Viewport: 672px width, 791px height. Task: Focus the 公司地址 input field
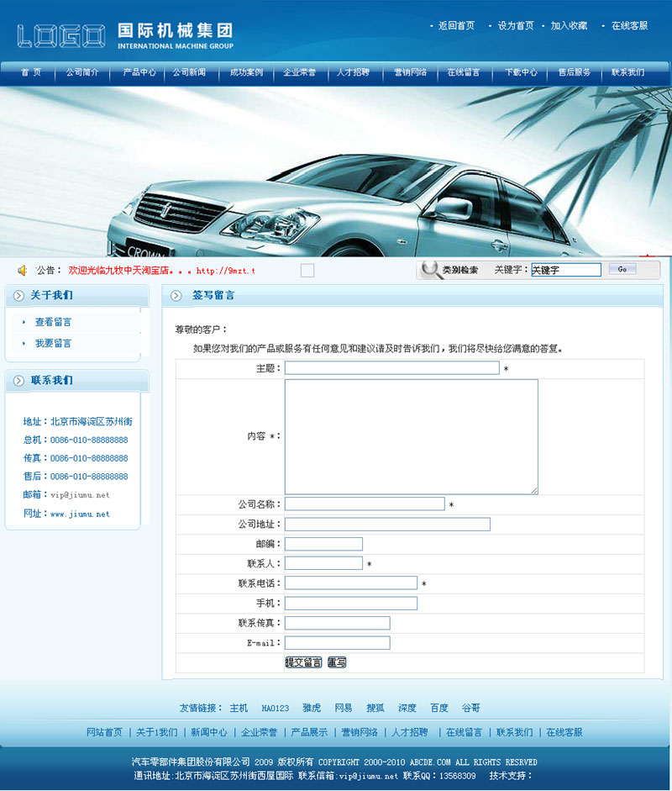[387, 525]
